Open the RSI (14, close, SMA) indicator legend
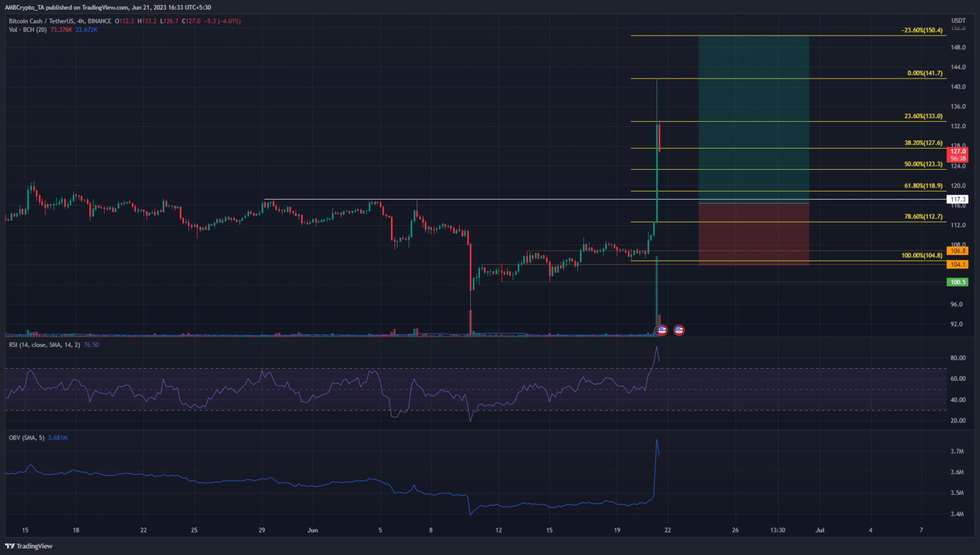Screen dimensions: 980x555 [45, 345]
